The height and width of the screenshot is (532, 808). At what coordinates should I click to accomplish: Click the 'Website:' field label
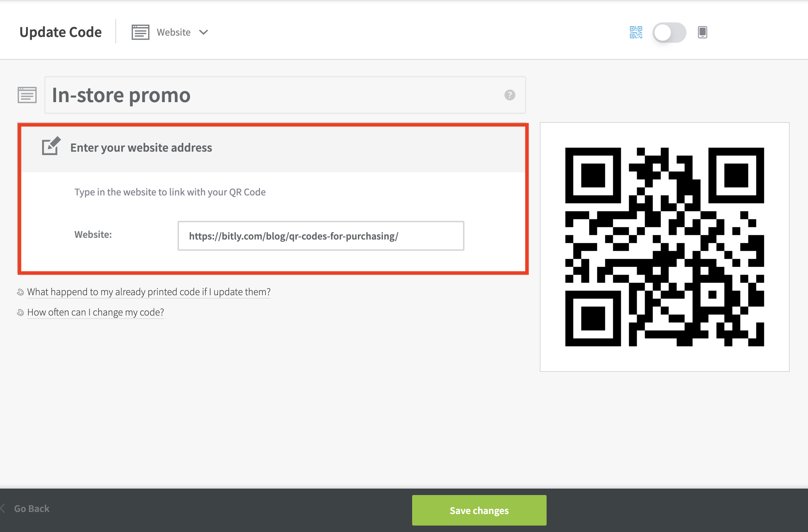point(93,234)
